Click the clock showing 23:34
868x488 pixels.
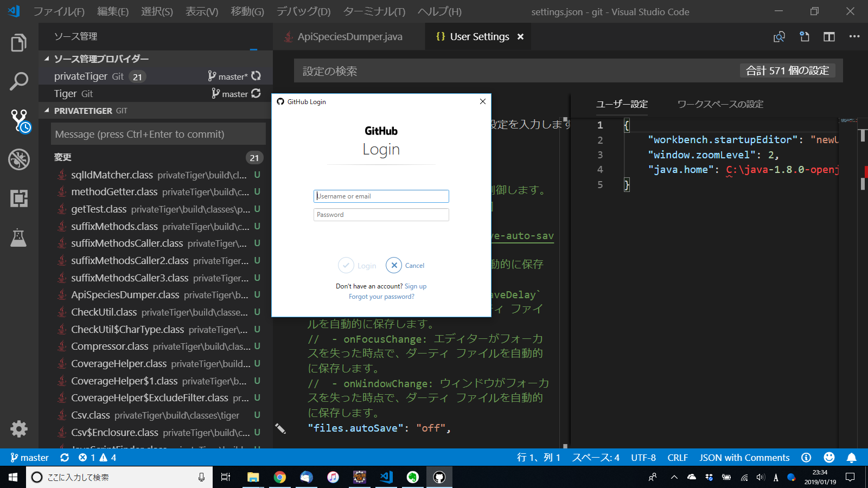[820, 472]
